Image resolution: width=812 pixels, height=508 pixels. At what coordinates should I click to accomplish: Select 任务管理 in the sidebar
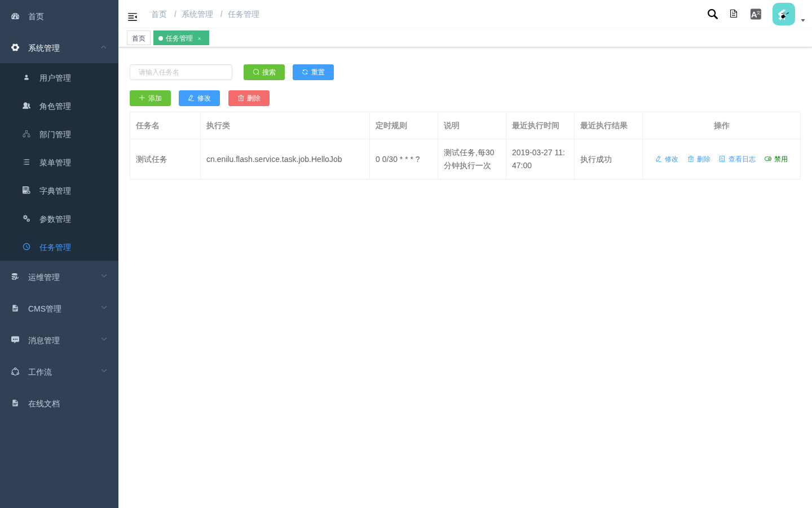[59, 247]
